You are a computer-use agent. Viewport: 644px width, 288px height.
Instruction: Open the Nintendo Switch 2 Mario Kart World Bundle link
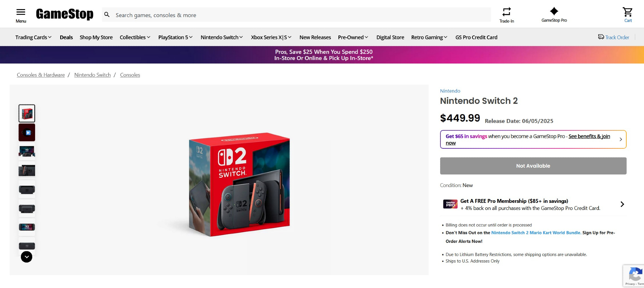tap(536, 233)
